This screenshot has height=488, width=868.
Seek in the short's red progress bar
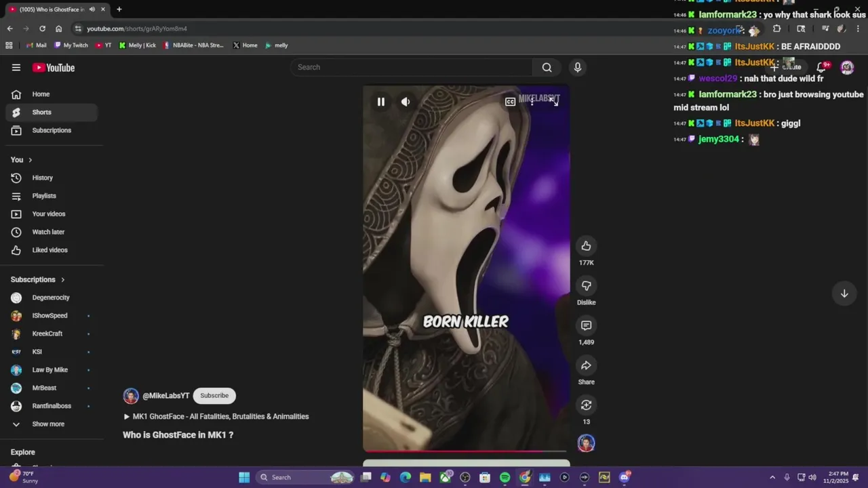[x=466, y=451]
